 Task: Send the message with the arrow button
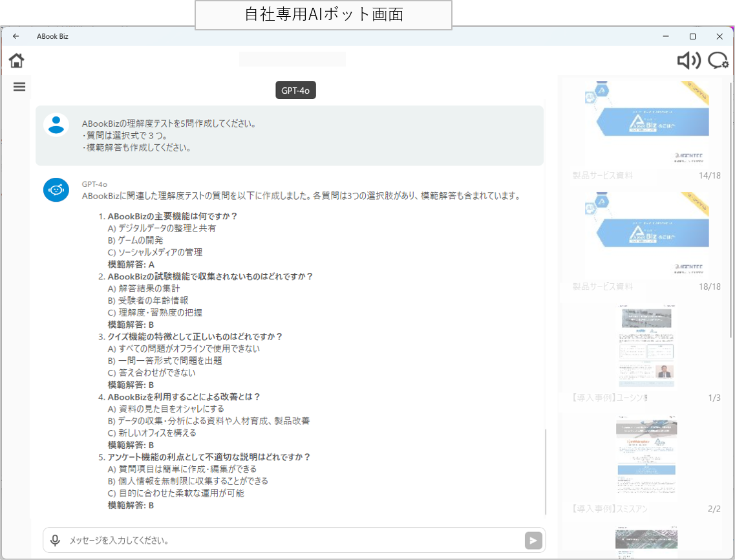click(x=533, y=541)
